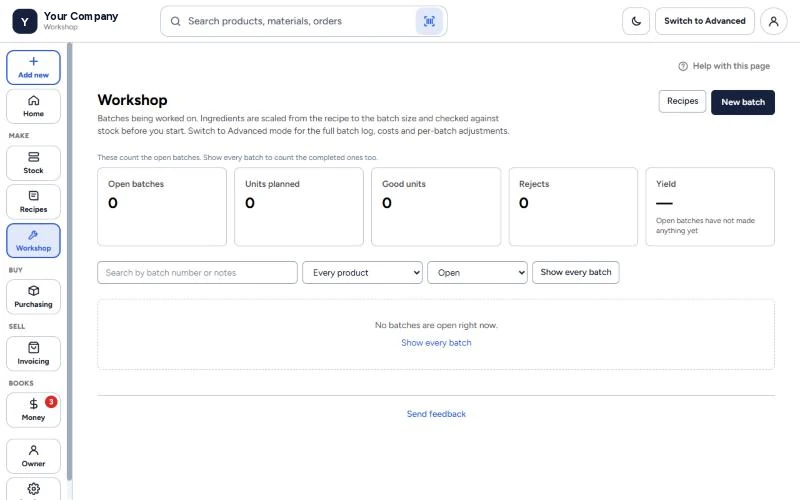
Task: Open Owner in the sidebar
Action: pos(33,456)
